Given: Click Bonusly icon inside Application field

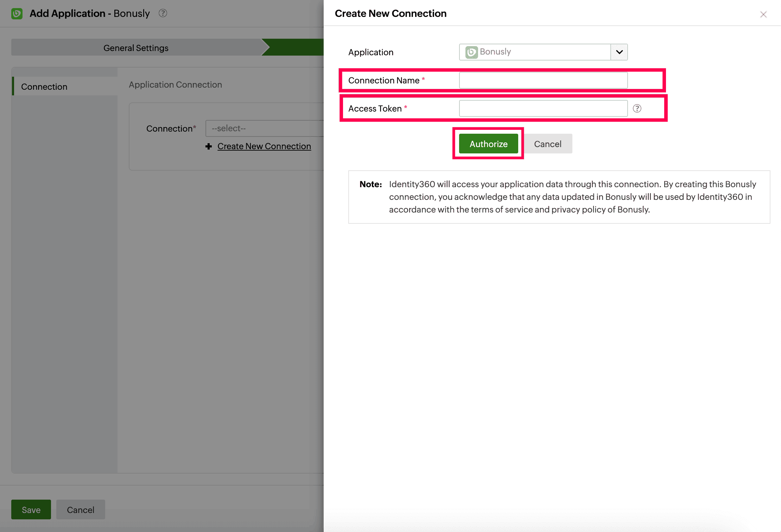Looking at the screenshot, I should pyautogui.click(x=471, y=52).
